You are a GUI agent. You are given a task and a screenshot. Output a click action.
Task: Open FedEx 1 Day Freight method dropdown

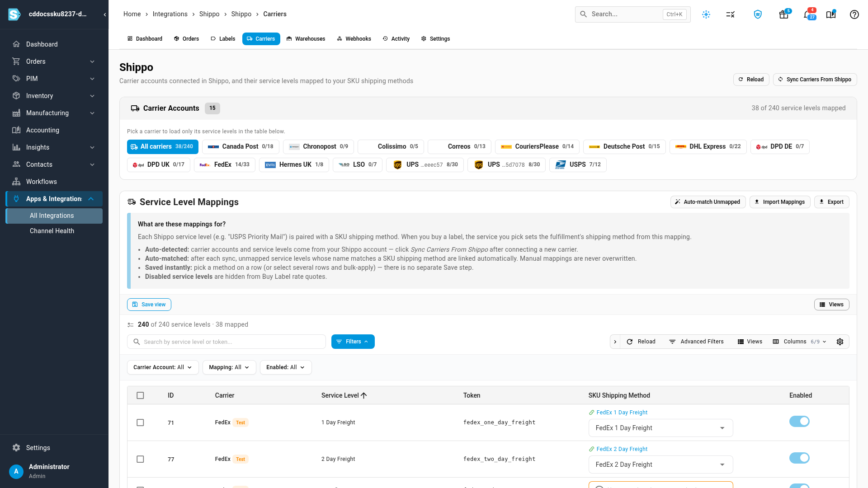point(660,428)
